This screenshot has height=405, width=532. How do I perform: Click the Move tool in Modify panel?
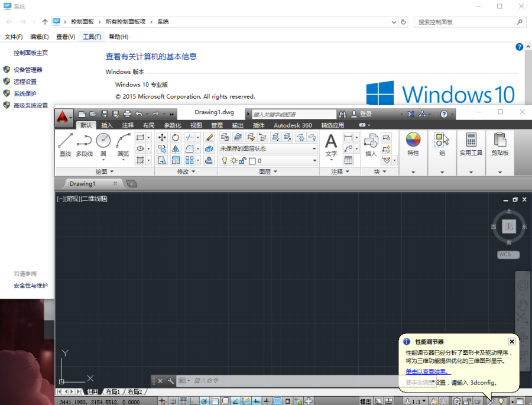pyautogui.click(x=162, y=137)
